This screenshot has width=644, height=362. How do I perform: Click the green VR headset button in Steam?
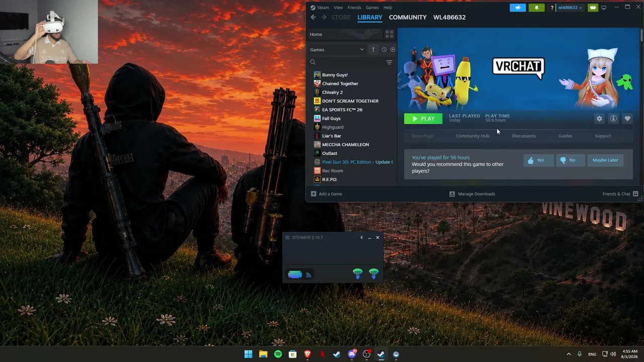tap(593, 8)
